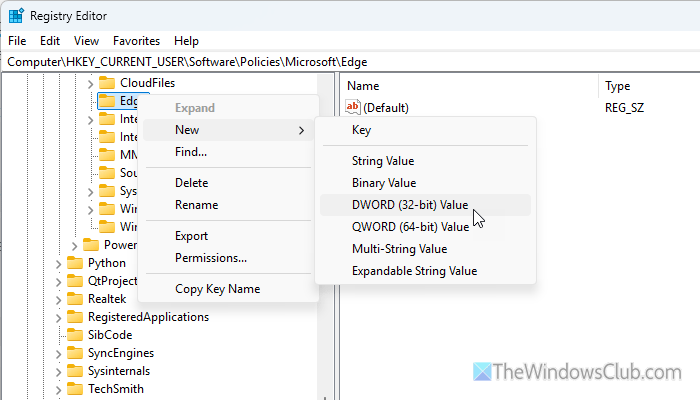Click the RegisteredApplications folder icon
700x400 pixels.
pos(76,317)
